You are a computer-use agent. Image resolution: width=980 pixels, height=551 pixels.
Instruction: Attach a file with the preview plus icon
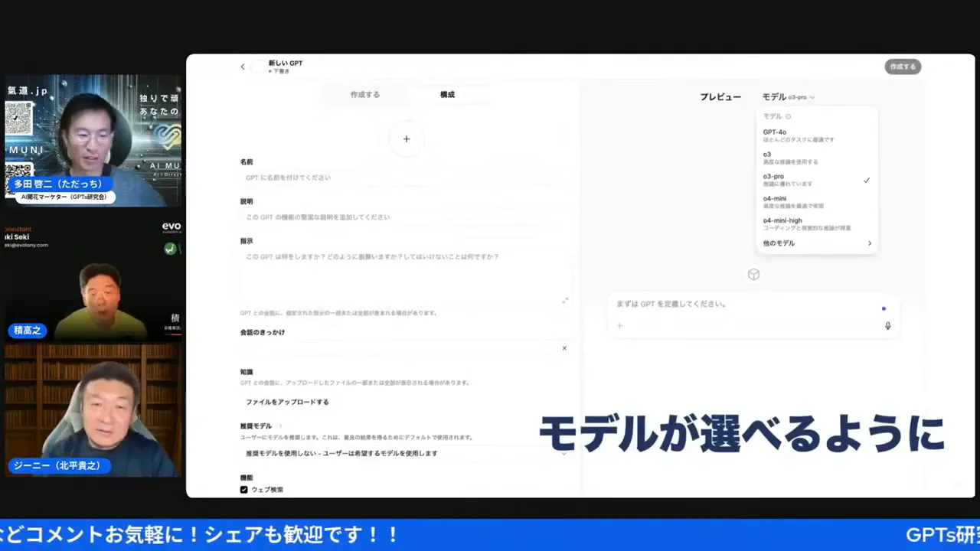[x=619, y=326]
